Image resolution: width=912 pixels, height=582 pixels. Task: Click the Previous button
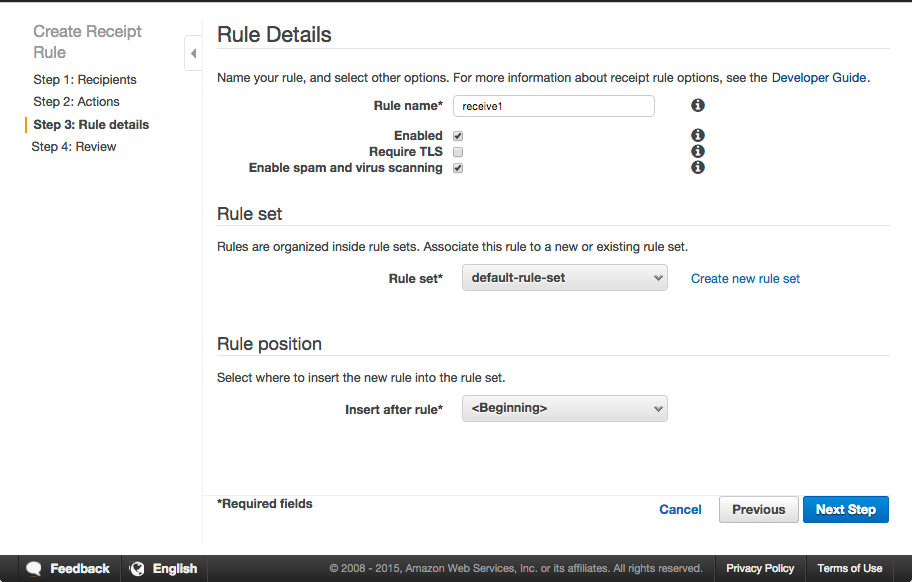point(758,509)
